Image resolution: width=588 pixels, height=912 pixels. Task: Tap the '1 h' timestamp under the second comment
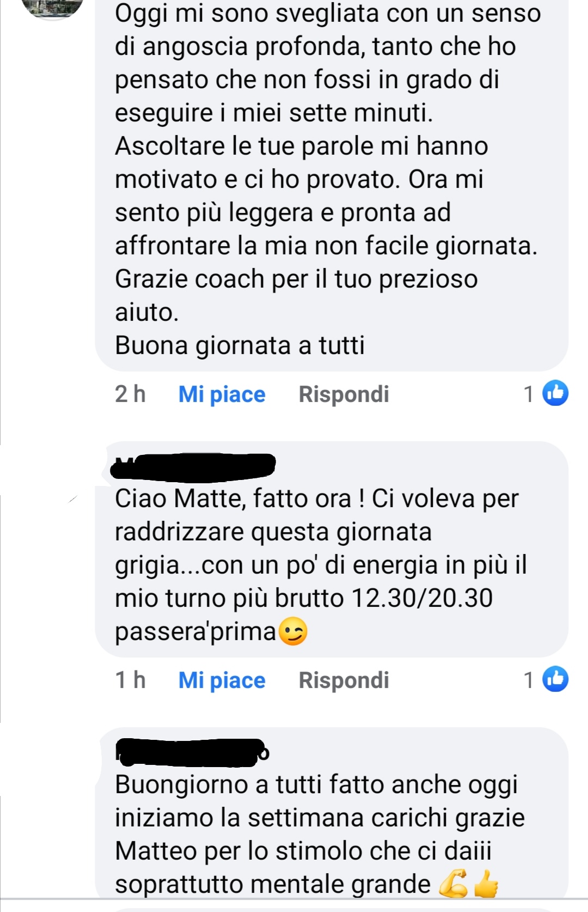[130, 680]
